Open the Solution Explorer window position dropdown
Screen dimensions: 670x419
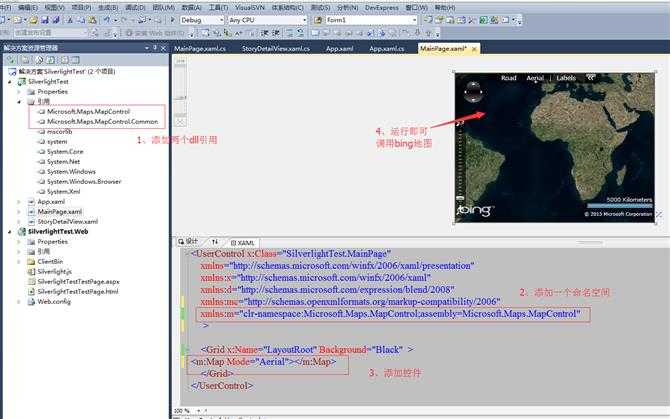[147, 48]
